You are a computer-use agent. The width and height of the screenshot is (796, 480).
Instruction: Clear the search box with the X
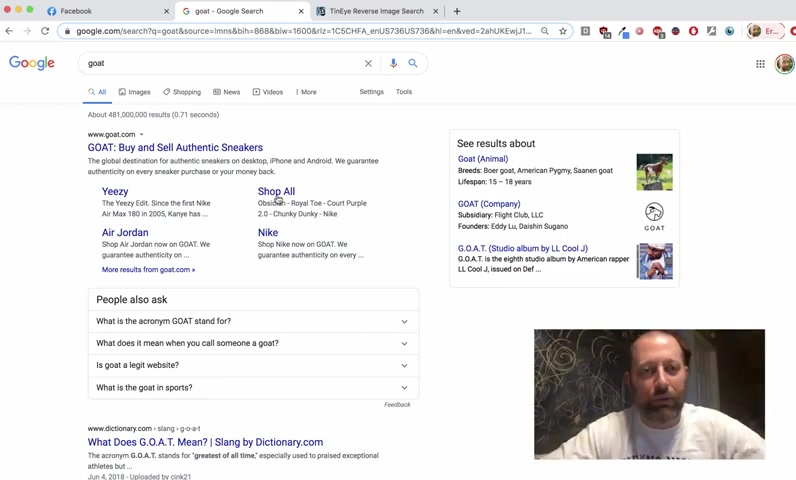368,63
